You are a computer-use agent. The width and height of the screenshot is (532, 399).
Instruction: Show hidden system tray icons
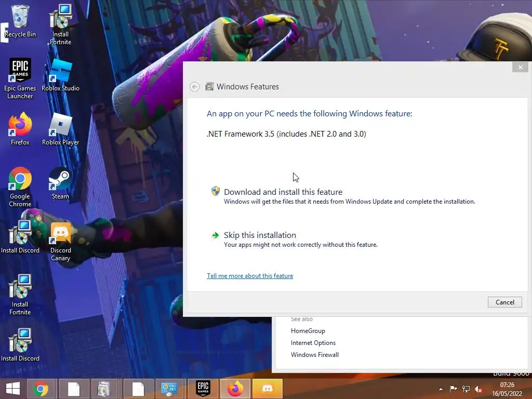441,389
